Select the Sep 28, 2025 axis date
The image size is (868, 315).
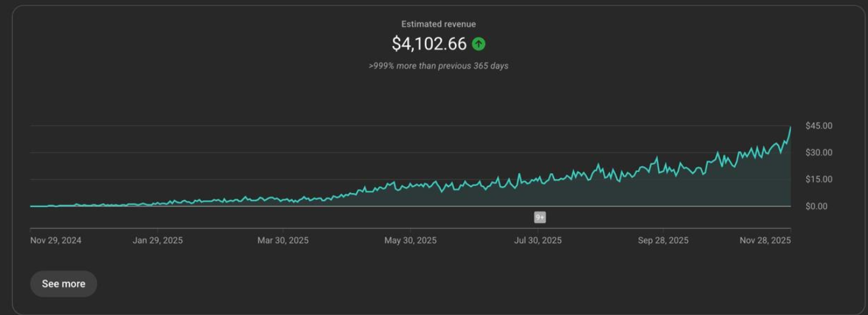coord(663,241)
